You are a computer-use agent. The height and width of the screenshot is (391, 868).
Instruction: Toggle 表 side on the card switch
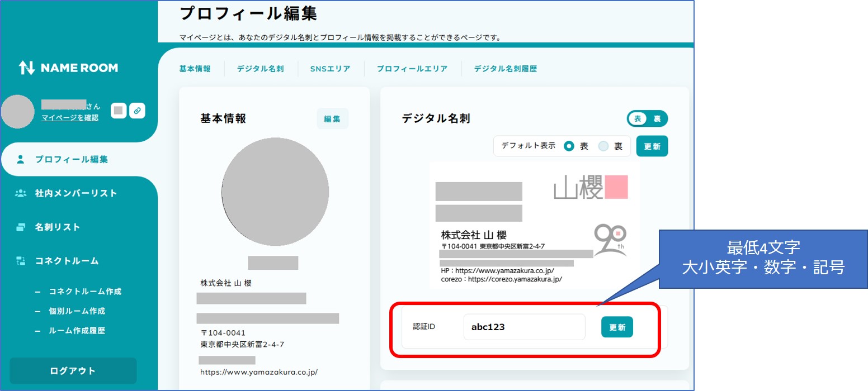[638, 118]
